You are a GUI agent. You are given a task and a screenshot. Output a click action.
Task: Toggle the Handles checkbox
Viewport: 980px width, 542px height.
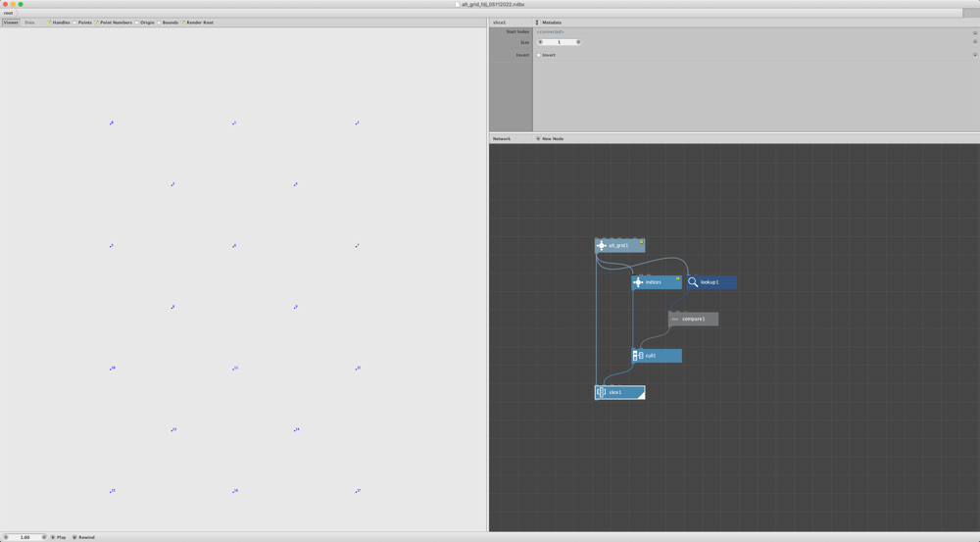point(49,23)
